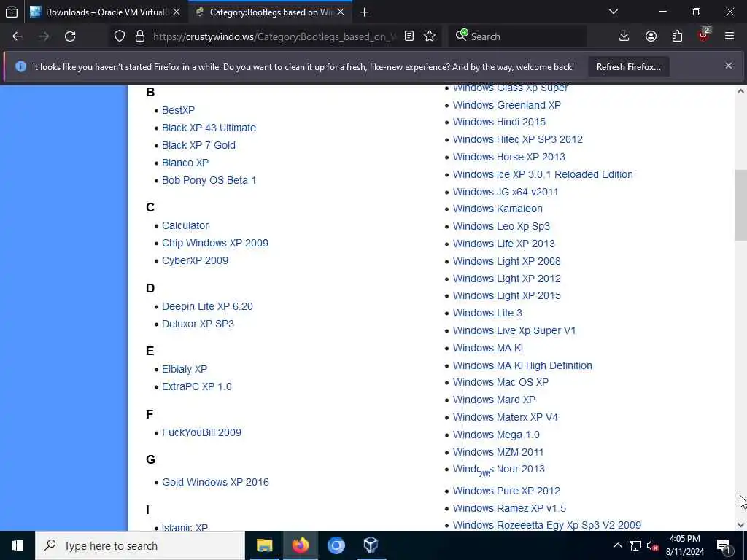
Task: Click the Refresh Firefox... button
Action: [x=628, y=67]
